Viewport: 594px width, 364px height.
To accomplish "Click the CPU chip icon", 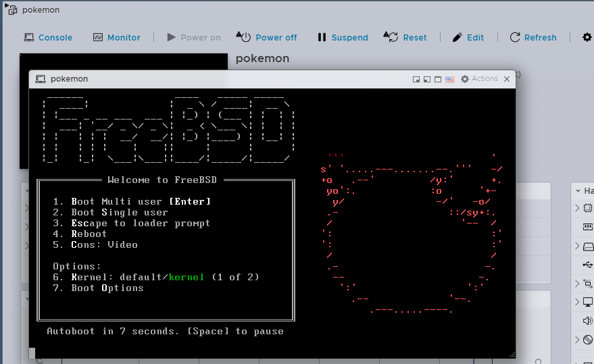I will pyautogui.click(x=587, y=207).
